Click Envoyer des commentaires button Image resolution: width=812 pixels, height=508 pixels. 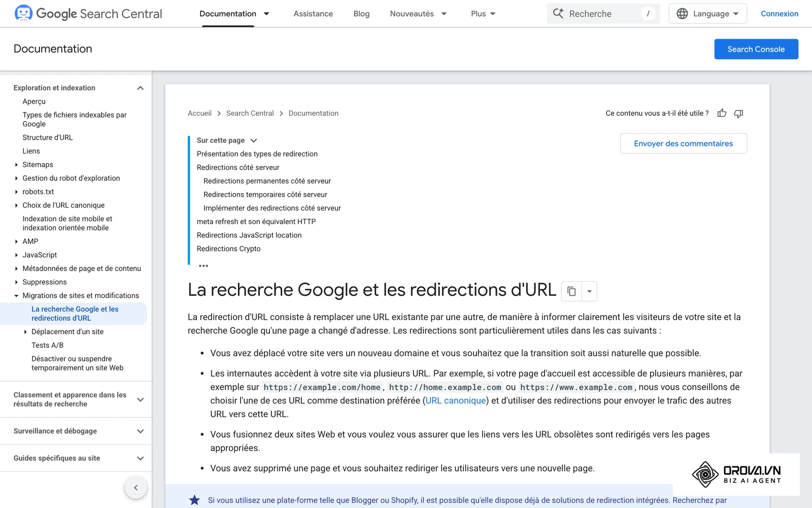[x=683, y=143]
